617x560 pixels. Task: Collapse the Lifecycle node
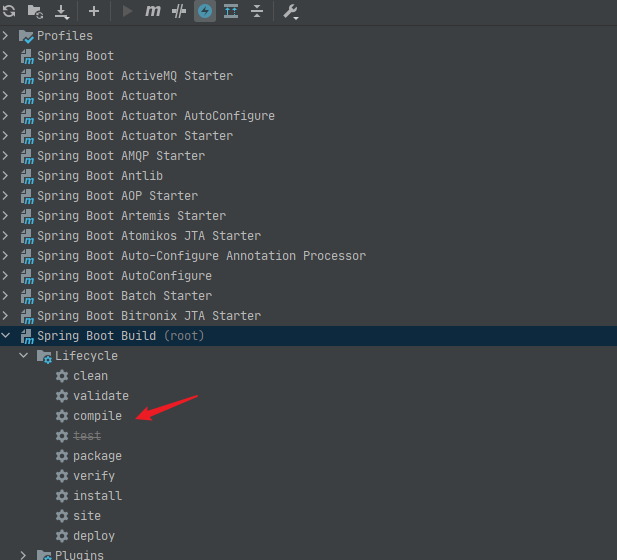coord(24,356)
